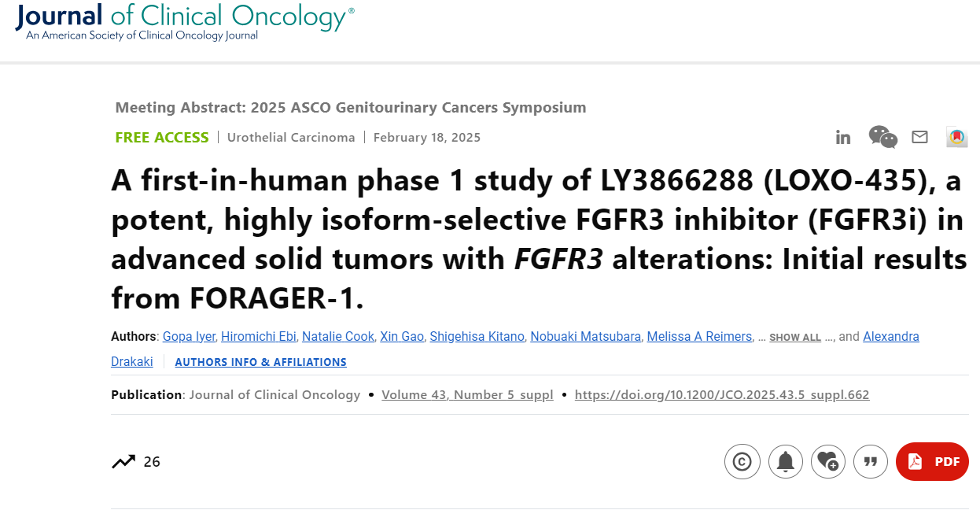Open author Gopa Iyer's link

pos(189,337)
